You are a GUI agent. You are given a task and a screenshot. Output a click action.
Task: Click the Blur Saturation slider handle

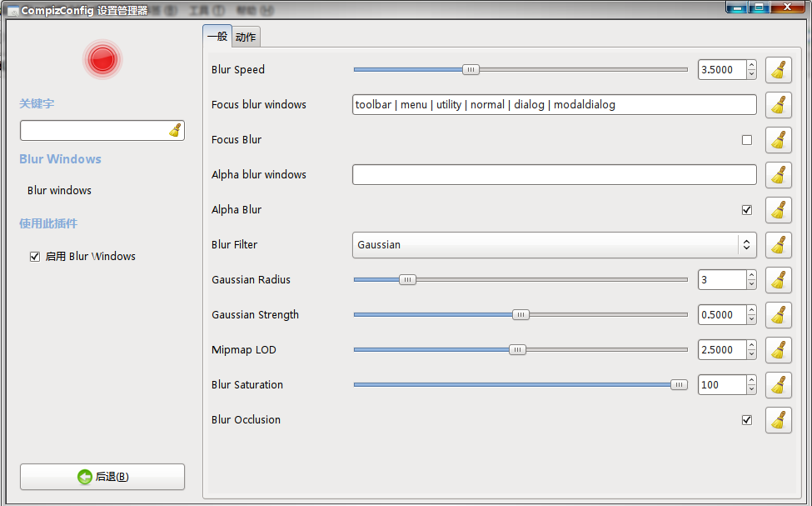(679, 384)
